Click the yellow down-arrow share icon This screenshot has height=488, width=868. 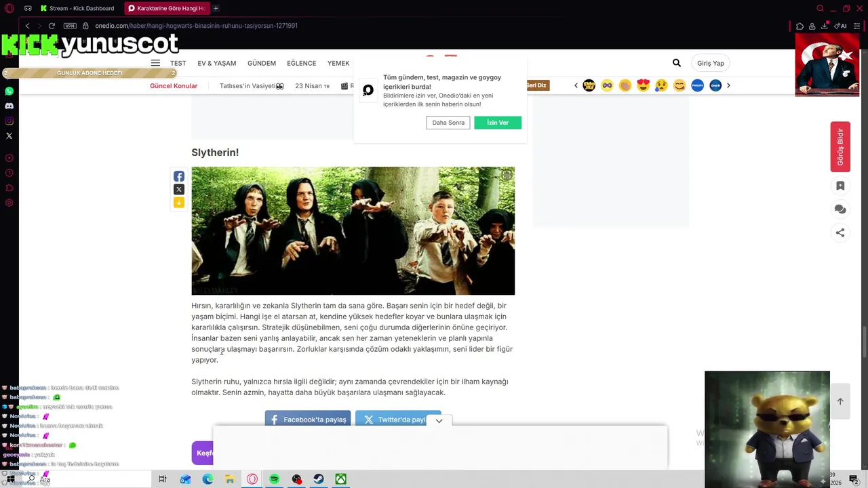tap(179, 203)
